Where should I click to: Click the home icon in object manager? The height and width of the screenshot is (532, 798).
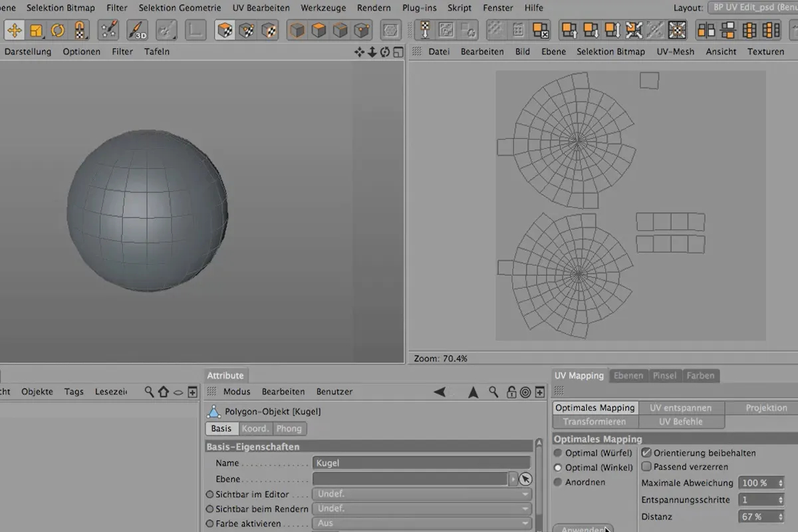click(164, 392)
